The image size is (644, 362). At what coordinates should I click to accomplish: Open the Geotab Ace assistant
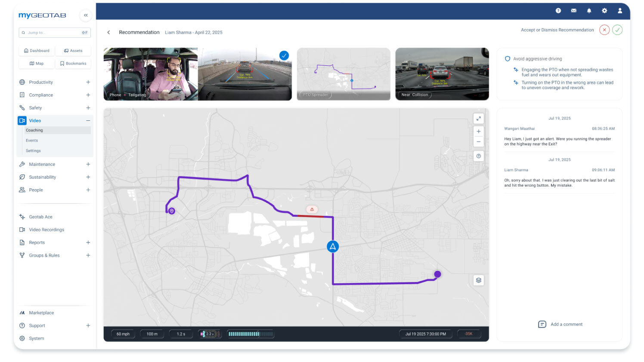(40, 217)
